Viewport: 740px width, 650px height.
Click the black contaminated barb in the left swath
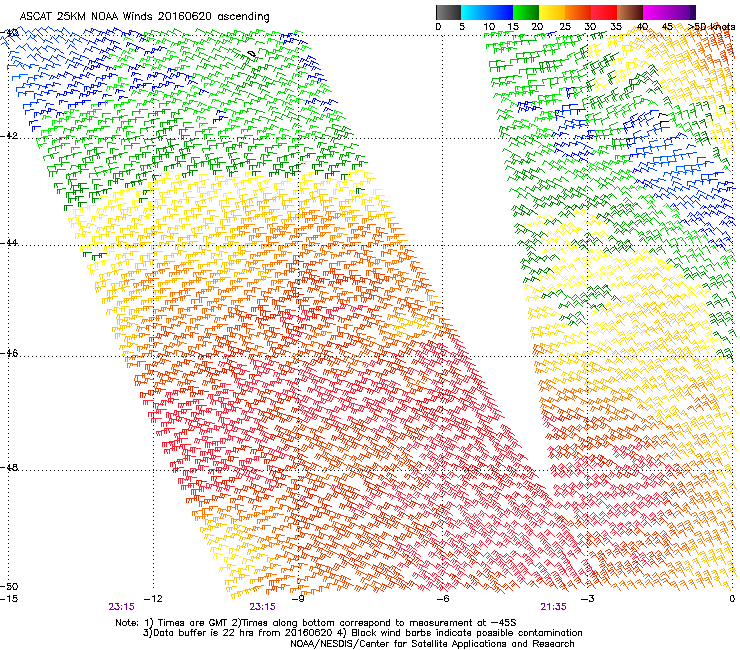tap(252, 54)
